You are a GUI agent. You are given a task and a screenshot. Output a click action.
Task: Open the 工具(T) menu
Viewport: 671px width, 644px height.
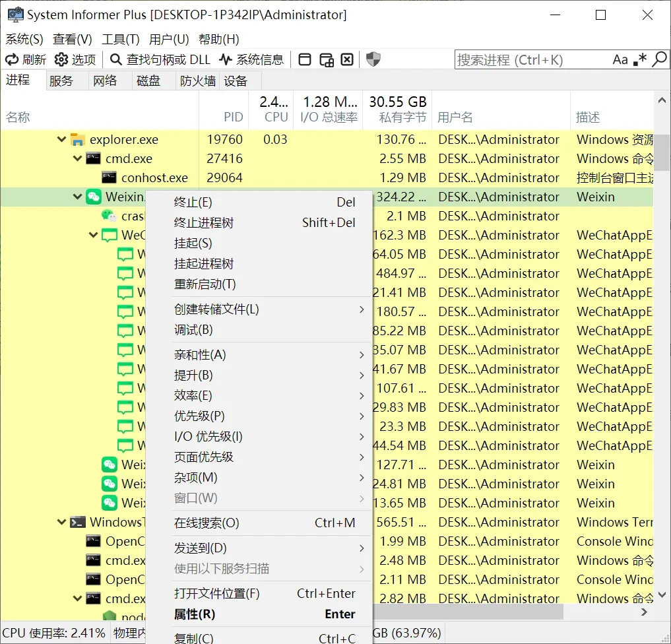(x=121, y=40)
